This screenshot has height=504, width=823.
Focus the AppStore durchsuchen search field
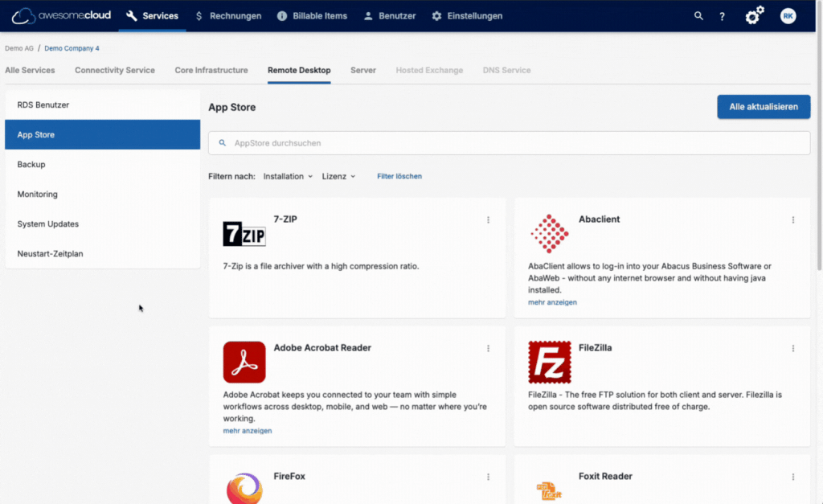pos(509,143)
